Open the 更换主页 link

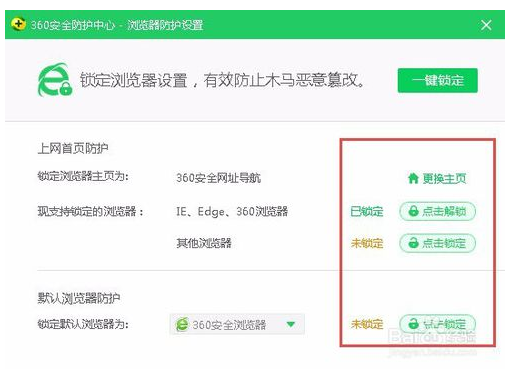(x=437, y=178)
